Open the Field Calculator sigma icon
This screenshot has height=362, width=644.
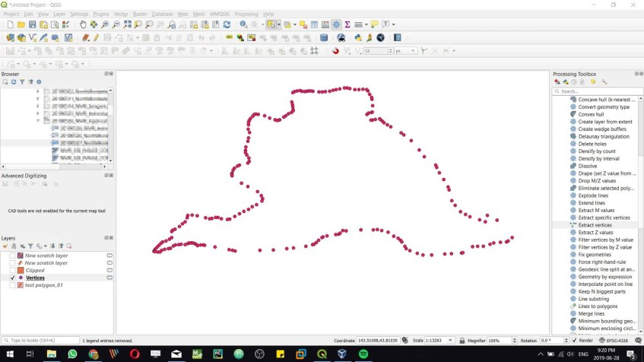347,24
